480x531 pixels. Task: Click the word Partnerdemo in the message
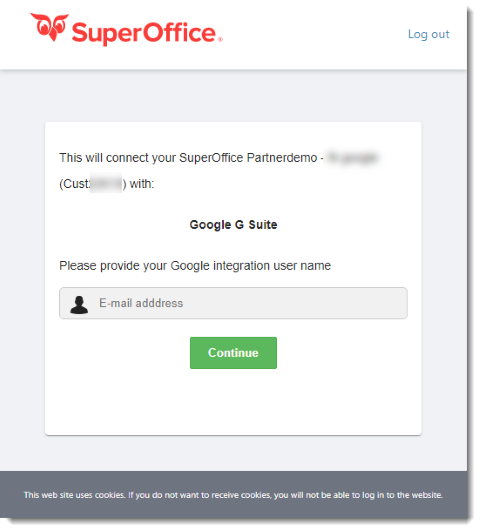(x=282, y=158)
